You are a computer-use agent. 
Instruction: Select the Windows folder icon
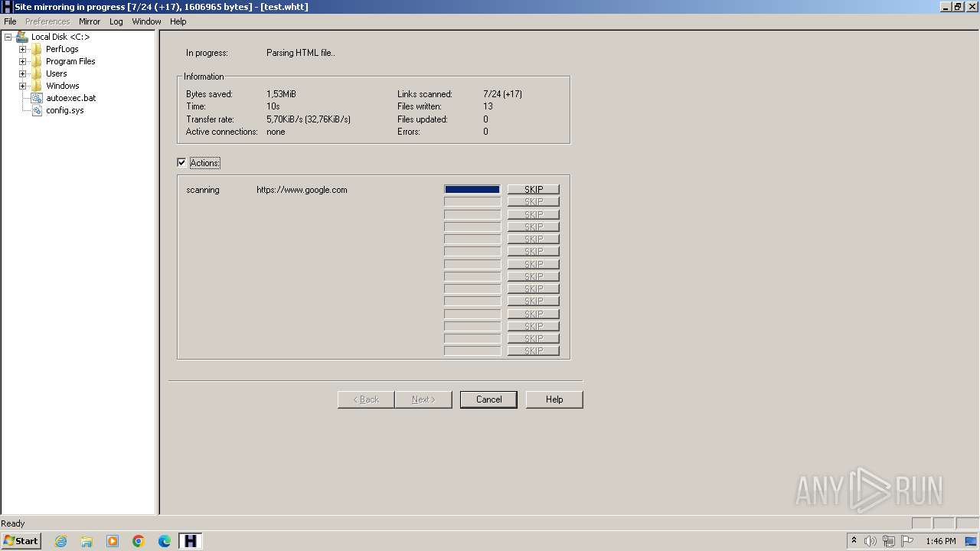tap(37, 86)
